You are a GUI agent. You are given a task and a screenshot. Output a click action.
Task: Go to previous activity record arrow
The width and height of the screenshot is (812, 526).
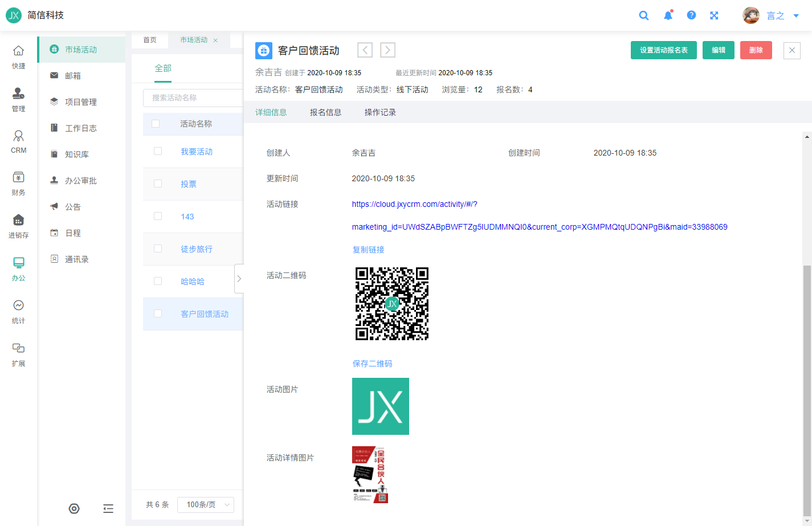tap(365, 50)
